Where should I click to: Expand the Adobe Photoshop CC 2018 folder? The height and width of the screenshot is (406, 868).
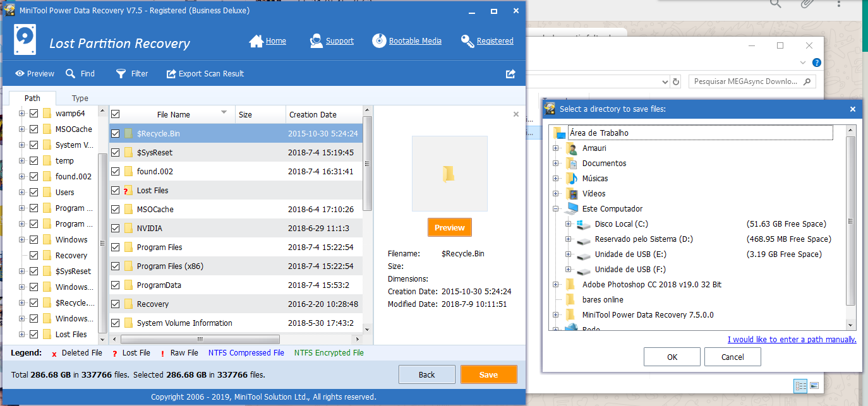coord(556,285)
